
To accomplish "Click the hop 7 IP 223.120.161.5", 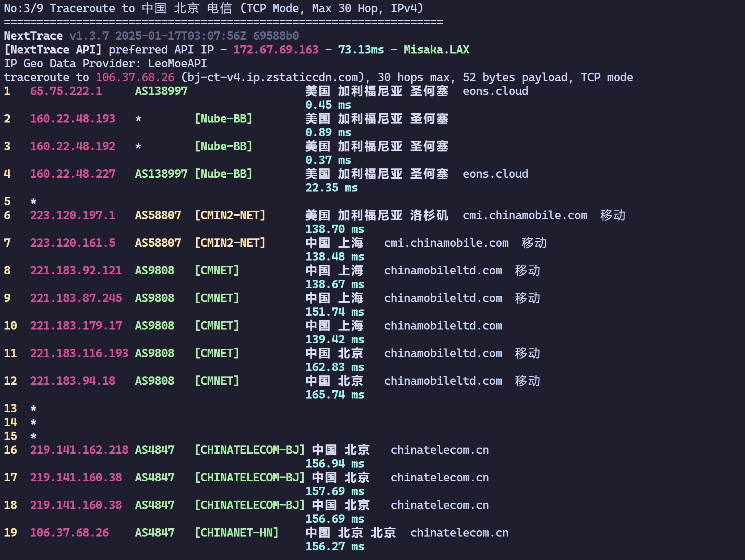I will (72, 243).
